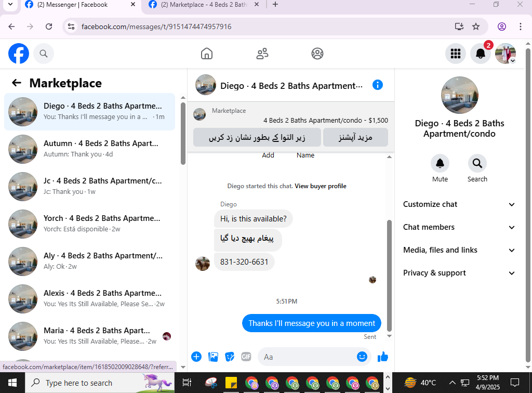Image resolution: width=532 pixels, height=393 pixels.
Task: Send a thumbs up like
Action: (383, 357)
